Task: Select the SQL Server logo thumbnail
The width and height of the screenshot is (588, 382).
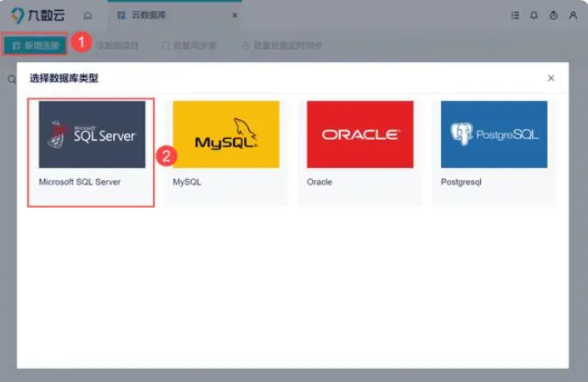Action: click(92, 134)
